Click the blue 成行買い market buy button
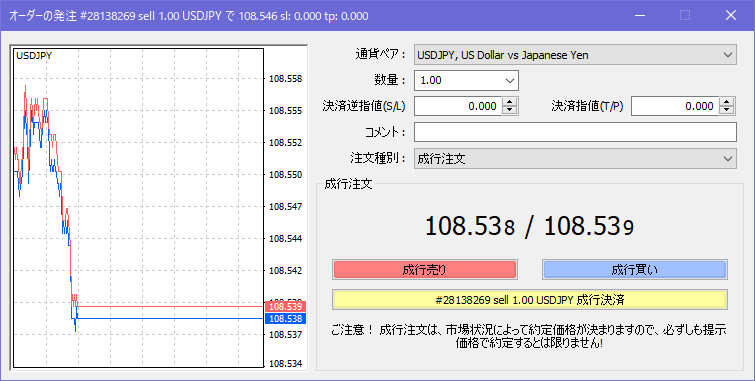Viewport: 755px width, 381px height. [x=635, y=270]
